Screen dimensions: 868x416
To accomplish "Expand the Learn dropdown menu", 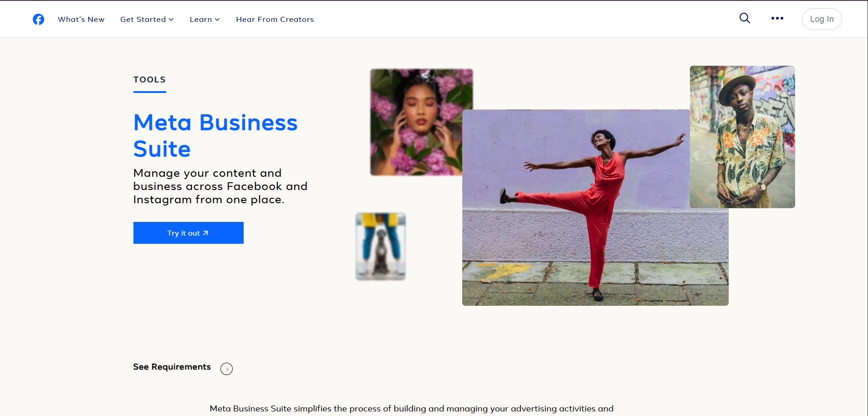I will point(205,19).
